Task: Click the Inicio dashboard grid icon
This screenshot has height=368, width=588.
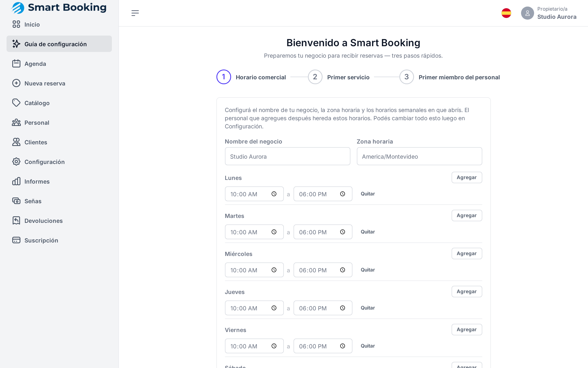Action: point(16,24)
